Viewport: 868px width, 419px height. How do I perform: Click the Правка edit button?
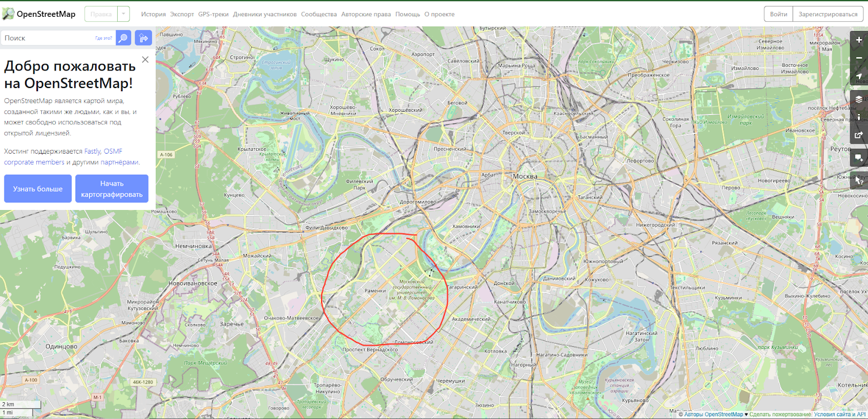pyautogui.click(x=101, y=14)
